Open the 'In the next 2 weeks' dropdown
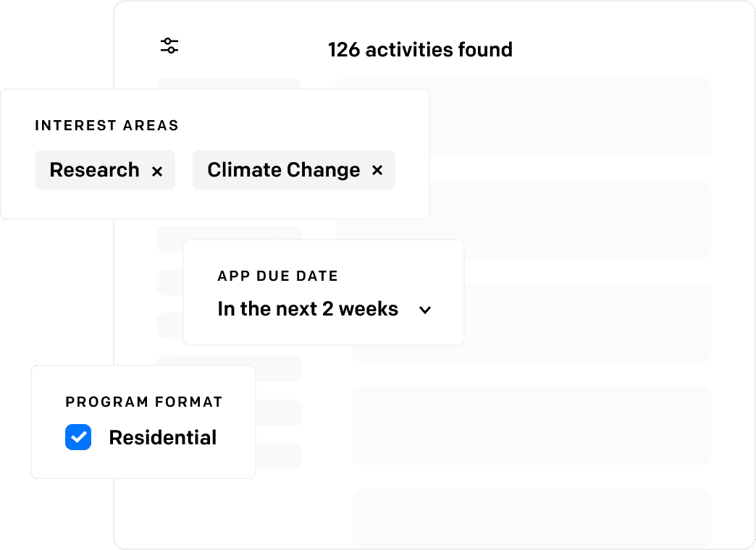756x550 pixels. (324, 309)
